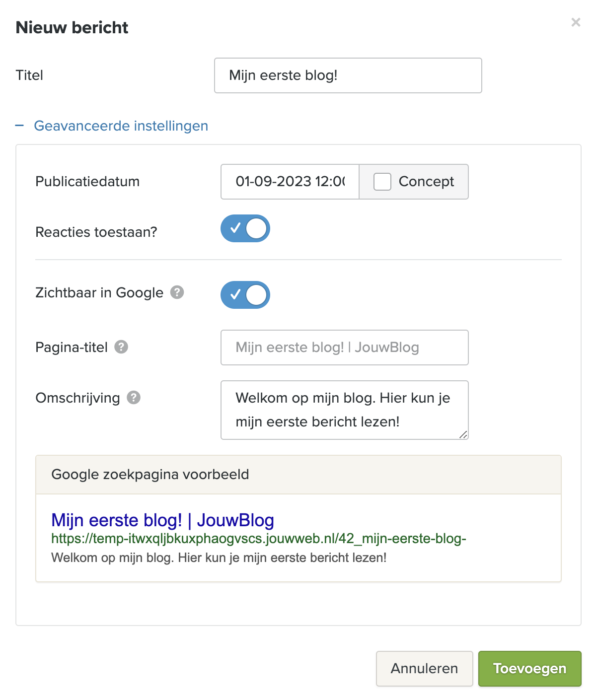Click the help icon beside Zichtbaar in Google
Screen dimensions: 596x700
[177, 292]
